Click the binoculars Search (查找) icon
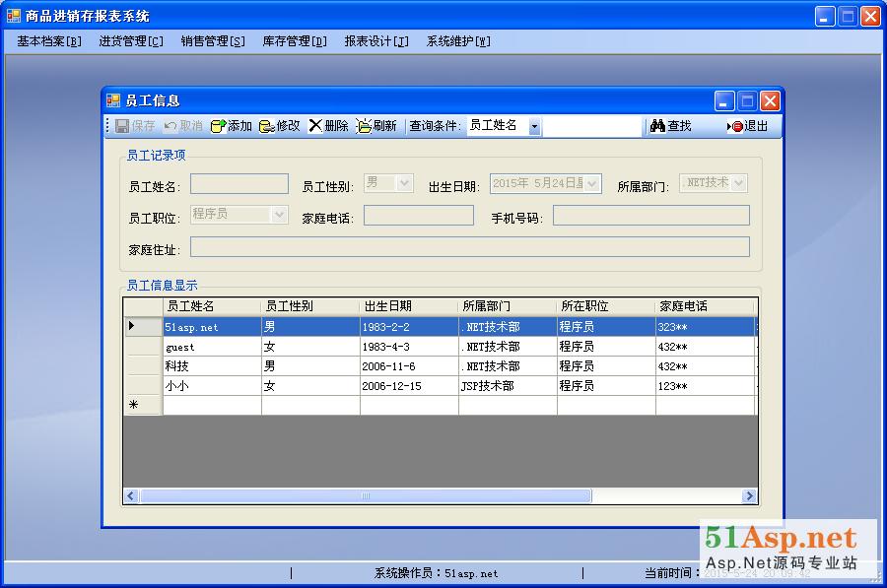 pyautogui.click(x=657, y=126)
